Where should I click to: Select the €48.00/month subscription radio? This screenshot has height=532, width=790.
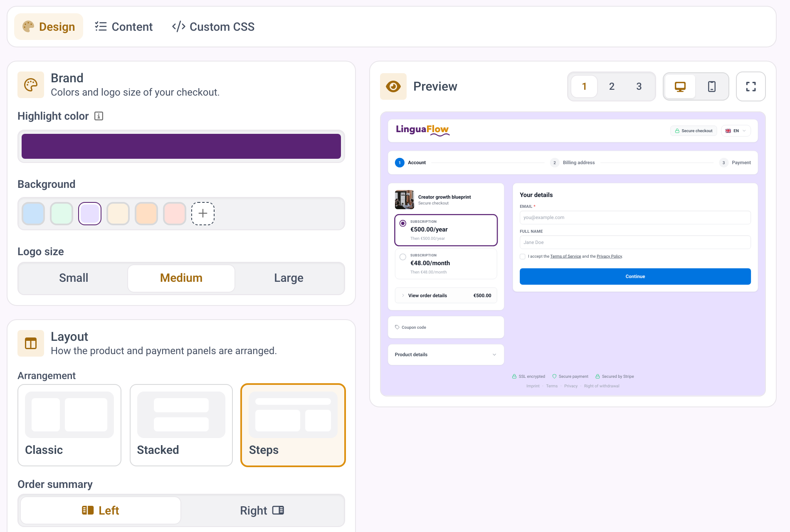point(402,257)
